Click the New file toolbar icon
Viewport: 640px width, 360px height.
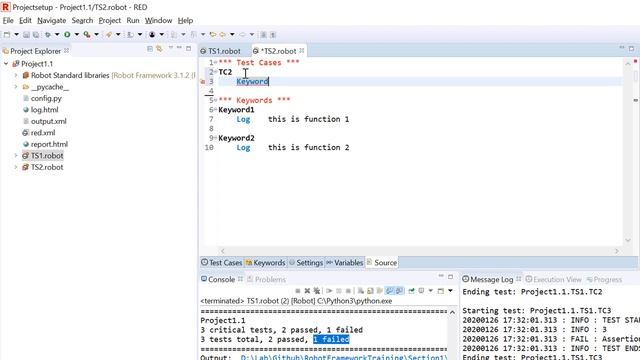pyautogui.click(x=7, y=35)
